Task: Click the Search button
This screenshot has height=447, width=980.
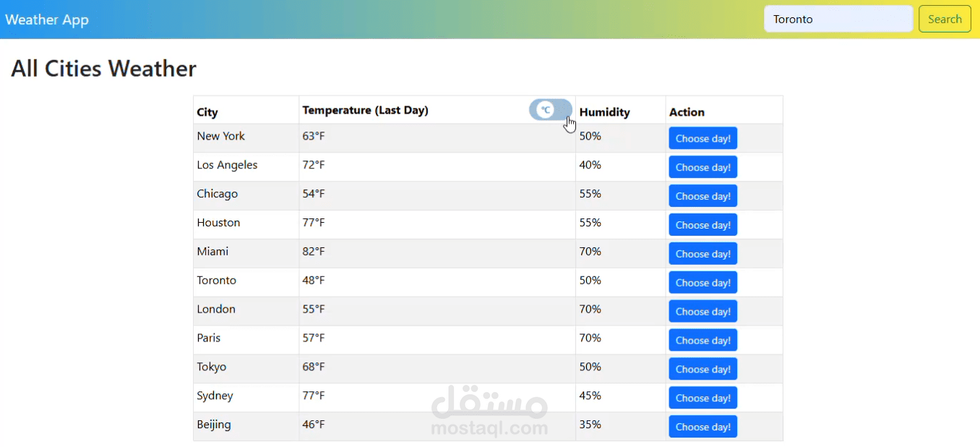Action: pos(944,20)
